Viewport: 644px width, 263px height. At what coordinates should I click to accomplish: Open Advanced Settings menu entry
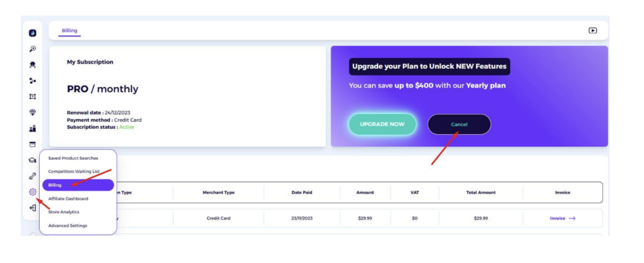[x=67, y=226]
